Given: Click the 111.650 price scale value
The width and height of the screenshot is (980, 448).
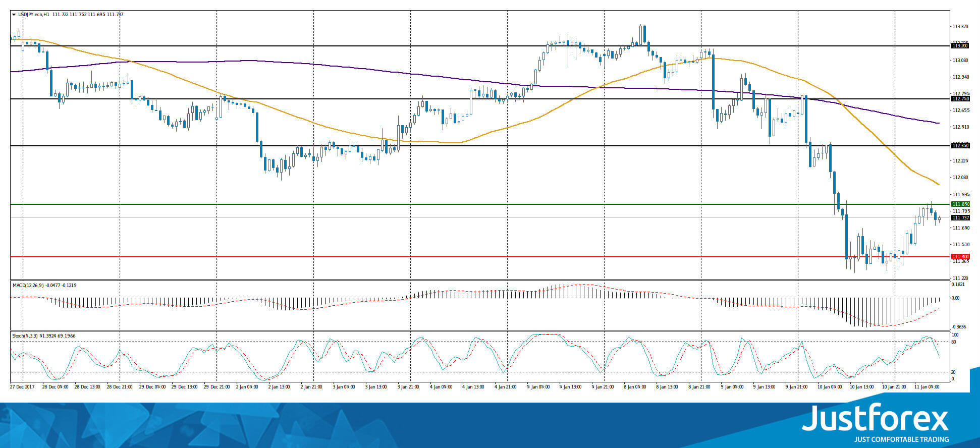Looking at the screenshot, I should pyautogui.click(x=960, y=228).
